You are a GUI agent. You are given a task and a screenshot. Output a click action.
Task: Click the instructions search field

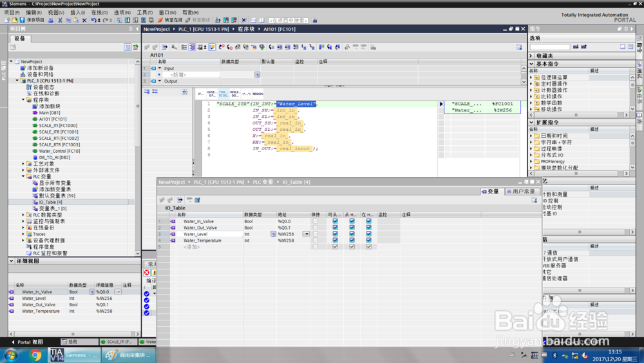pos(550,47)
